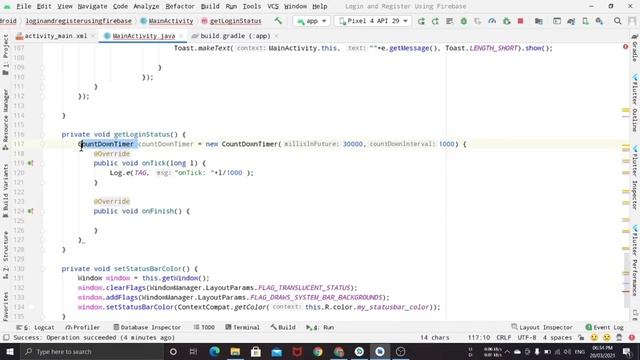Collapse the onTick method fold marker
640x360 pixels.
pyautogui.click(x=42, y=163)
